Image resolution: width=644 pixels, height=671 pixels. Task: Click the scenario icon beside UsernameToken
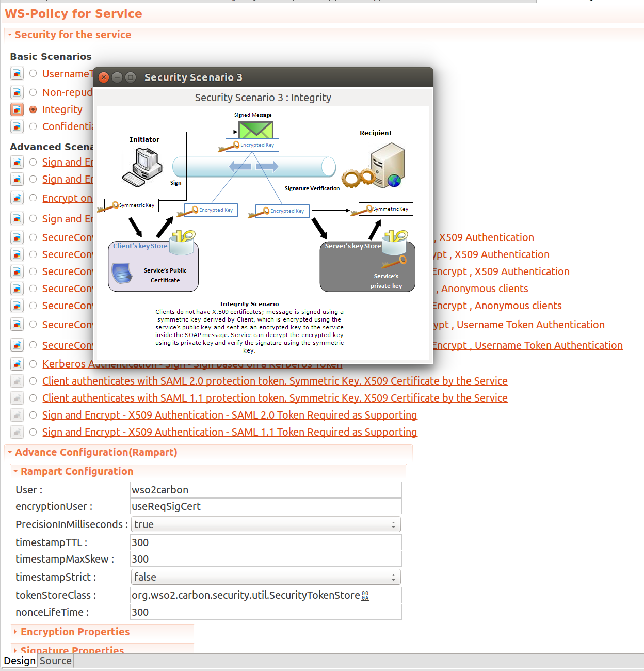(x=17, y=73)
